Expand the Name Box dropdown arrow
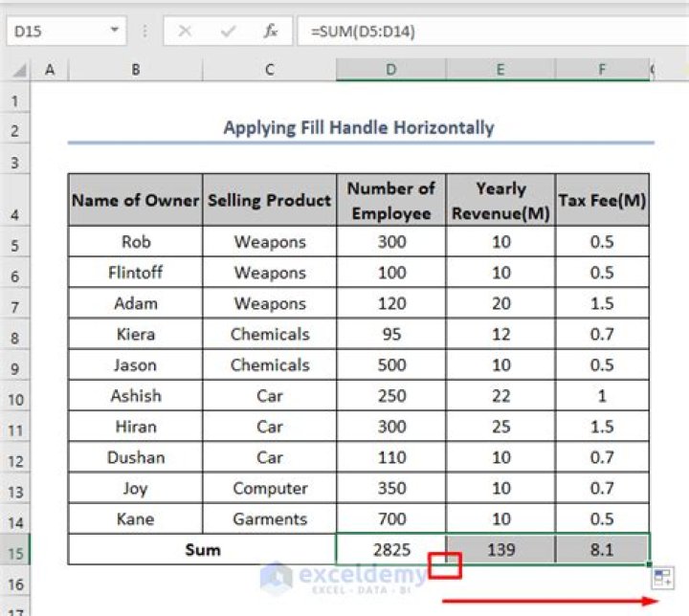The height and width of the screenshot is (616, 689). [x=115, y=30]
